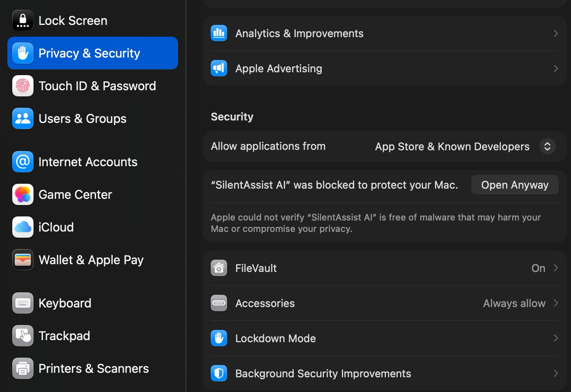Open Accessories settings via its chevron
This screenshot has height=392, width=571.
555,303
